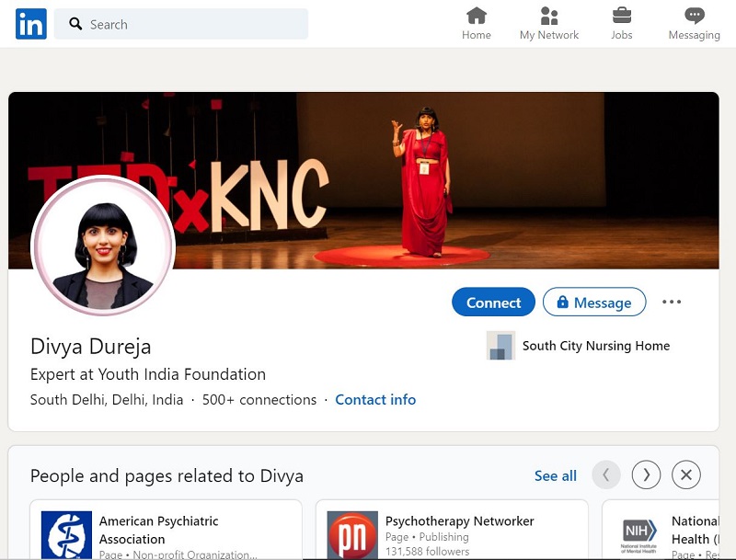
Task: Click the 500+ connections text
Action: click(259, 400)
